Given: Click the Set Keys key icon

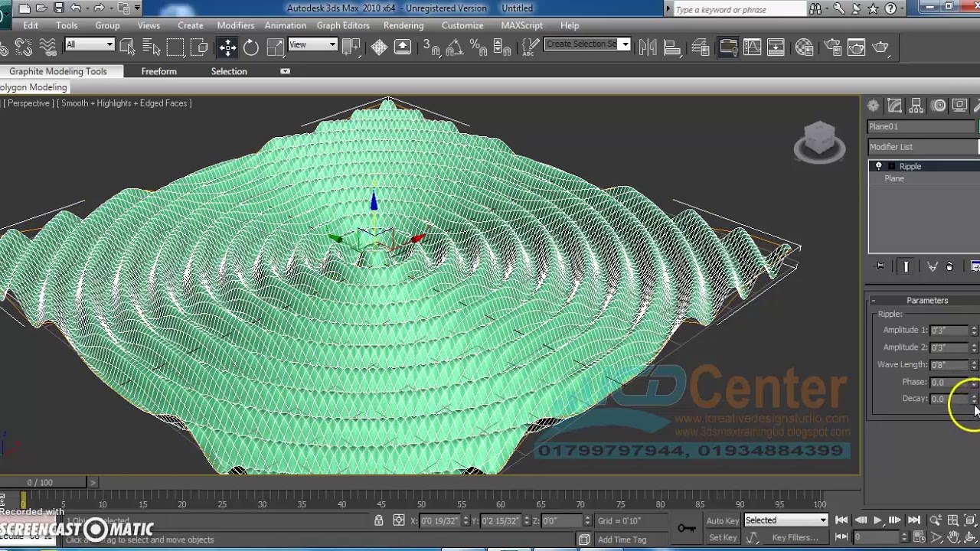Looking at the screenshot, I should (687, 528).
